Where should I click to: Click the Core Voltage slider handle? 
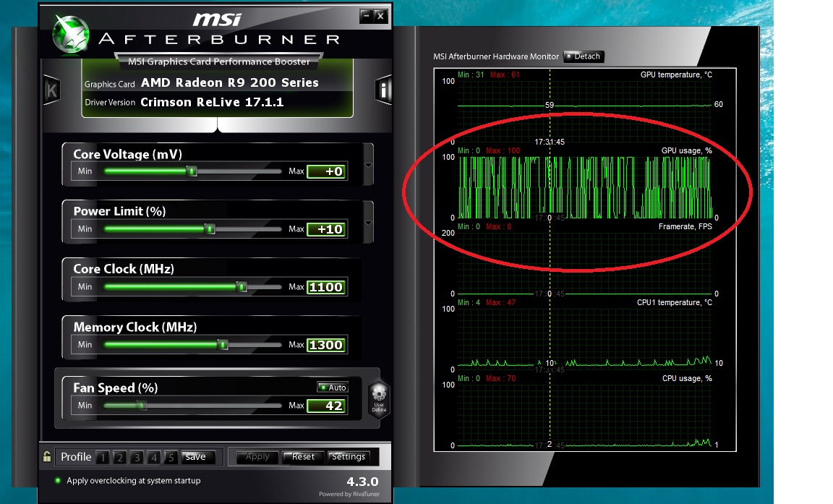192,171
